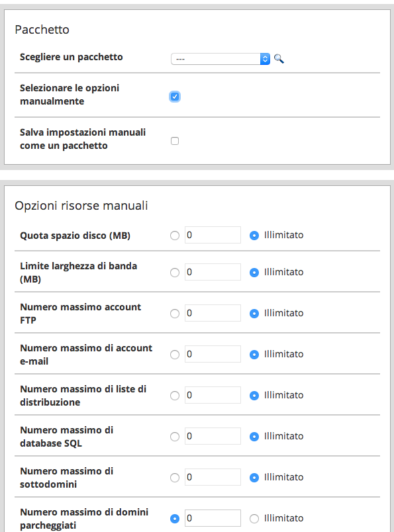The width and height of the screenshot is (394, 532).
Task: Choose Illimitato for Numero massimo di sottodomini
Action: tap(254, 478)
